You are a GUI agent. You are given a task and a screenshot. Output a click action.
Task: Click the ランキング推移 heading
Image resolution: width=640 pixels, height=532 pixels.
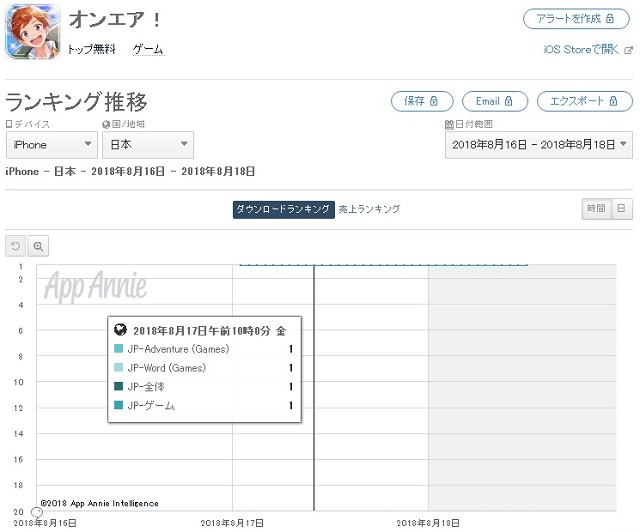[76, 102]
